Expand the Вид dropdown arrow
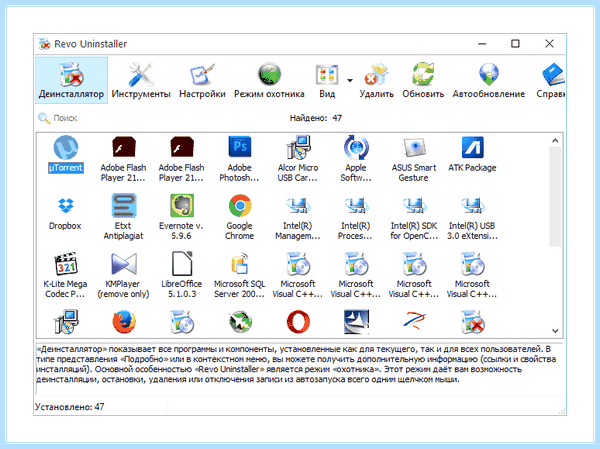This screenshot has height=449, width=600. (350, 80)
